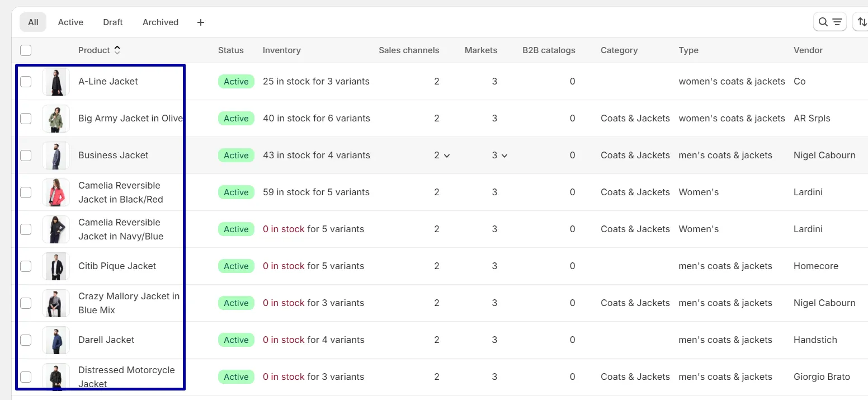Click the A-Line Jacket thumbnail image
Image resolution: width=868 pixels, height=400 pixels.
pyautogui.click(x=56, y=82)
